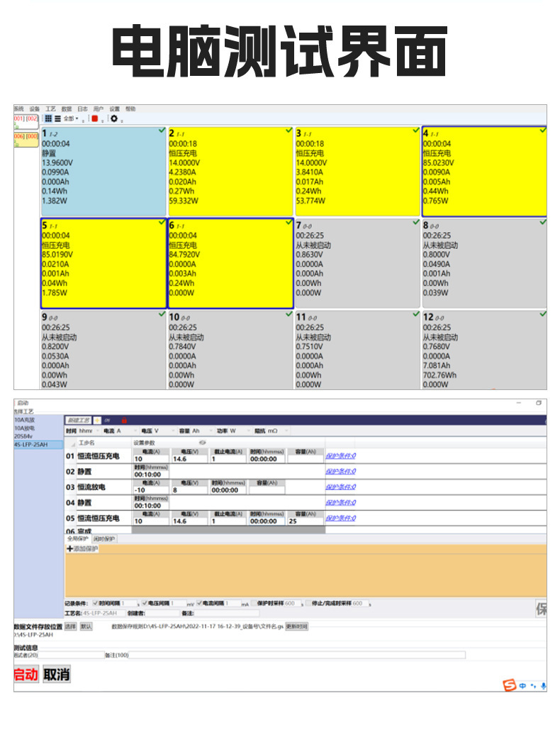Edit step 01 电压 field showing 14.6
560x744 pixels.
click(190, 459)
